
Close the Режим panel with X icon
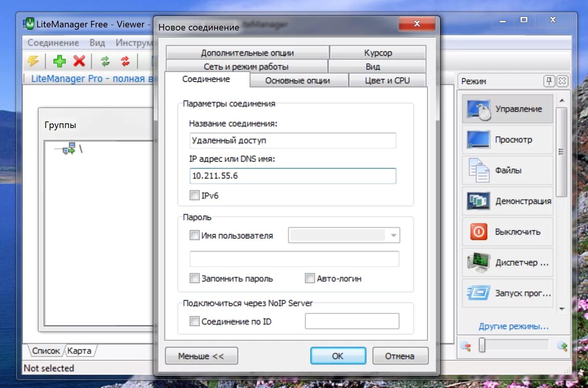[563, 81]
